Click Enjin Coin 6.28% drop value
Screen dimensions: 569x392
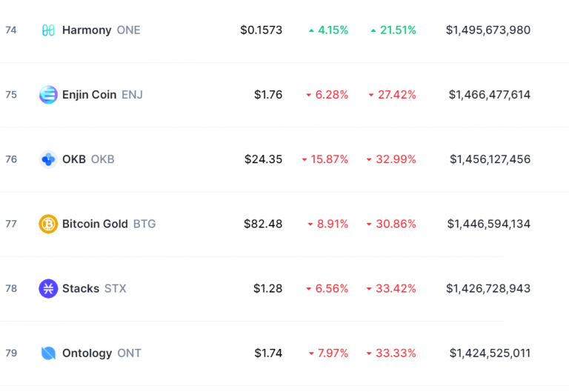[333, 95]
